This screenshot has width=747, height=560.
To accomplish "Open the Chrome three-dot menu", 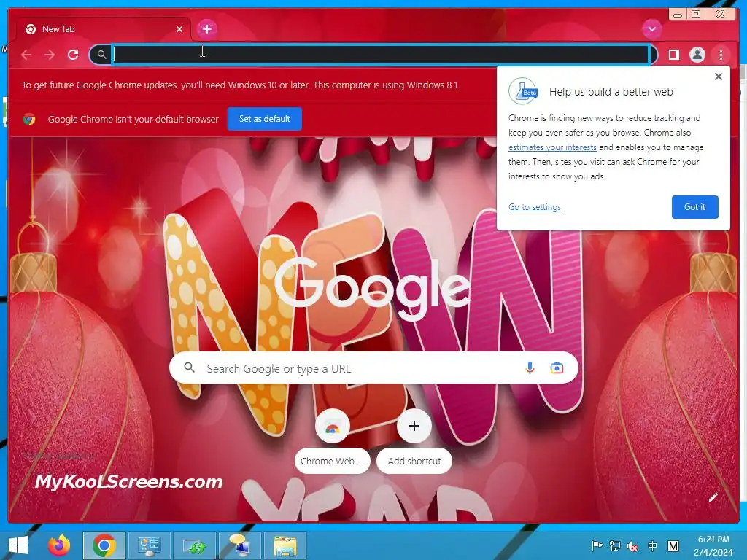I will (721, 55).
